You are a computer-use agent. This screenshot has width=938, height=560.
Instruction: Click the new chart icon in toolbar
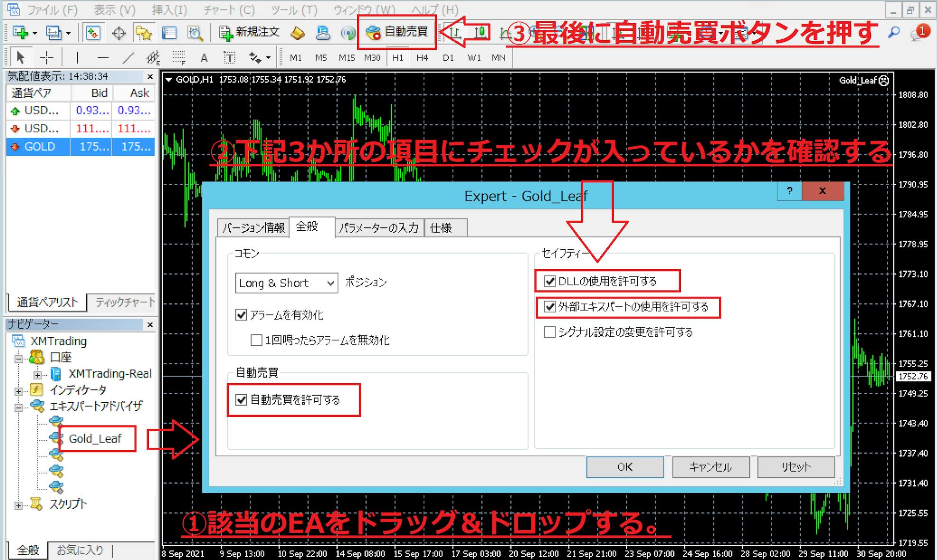coord(20,33)
